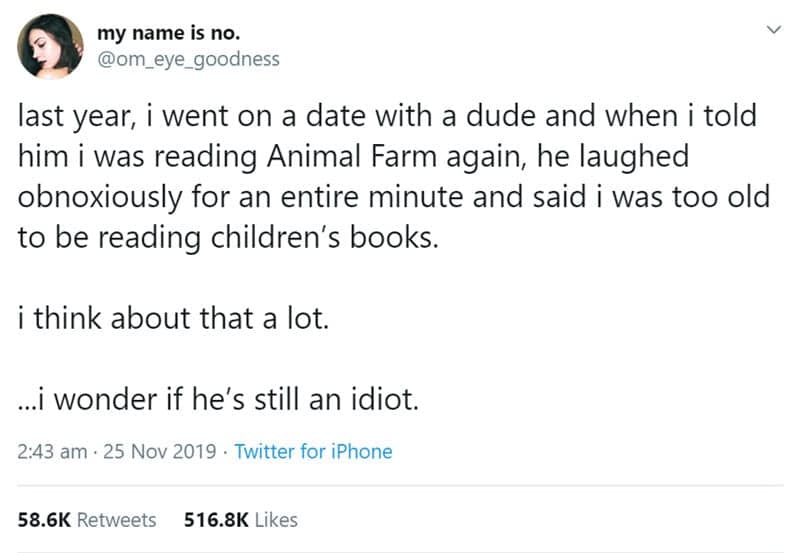Click the "Retweets" label
Image resolution: width=800 pixels, height=553 pixels.
click(117, 519)
